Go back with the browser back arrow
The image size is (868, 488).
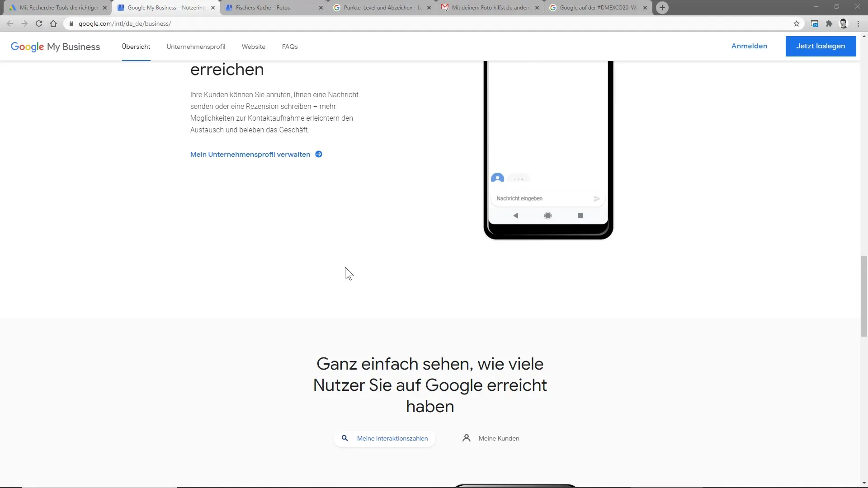[x=10, y=23]
